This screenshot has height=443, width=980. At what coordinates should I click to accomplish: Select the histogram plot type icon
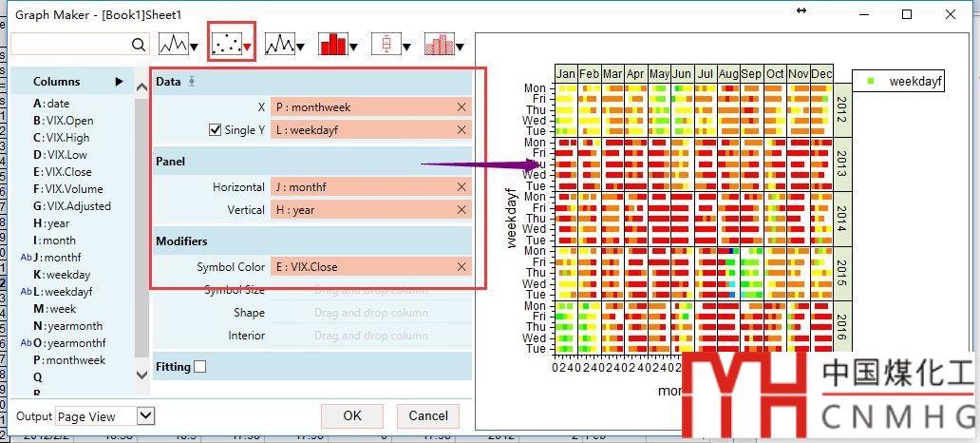pyautogui.click(x=439, y=45)
